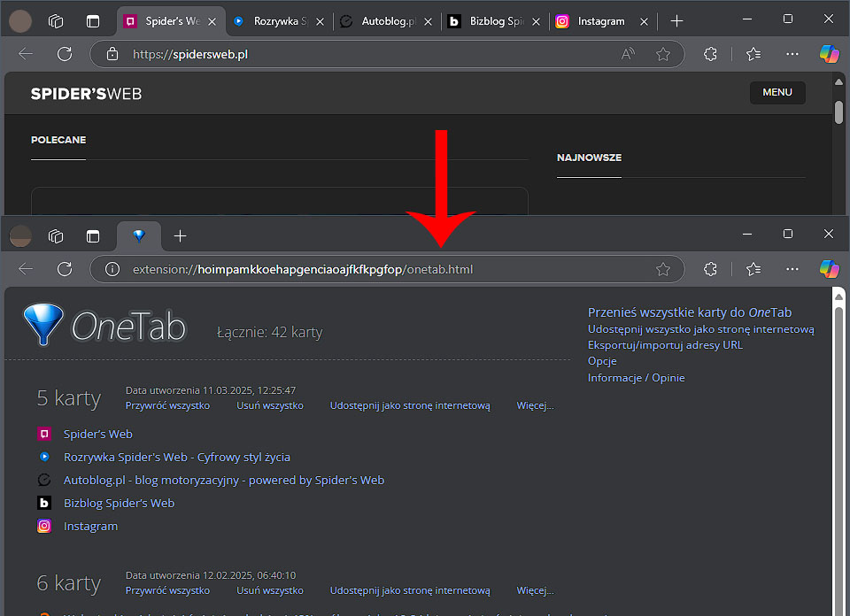The image size is (850, 616).
Task: Switch to the Rozrywka tab
Action: [279, 21]
